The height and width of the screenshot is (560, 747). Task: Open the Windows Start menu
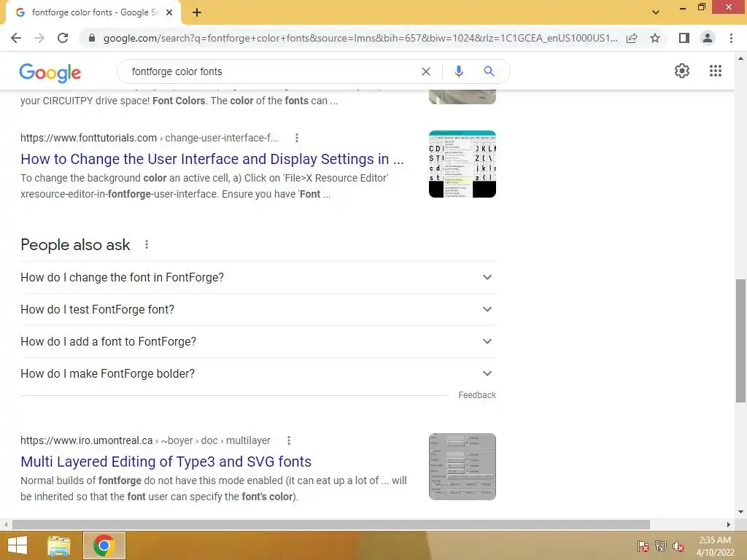[x=18, y=545]
